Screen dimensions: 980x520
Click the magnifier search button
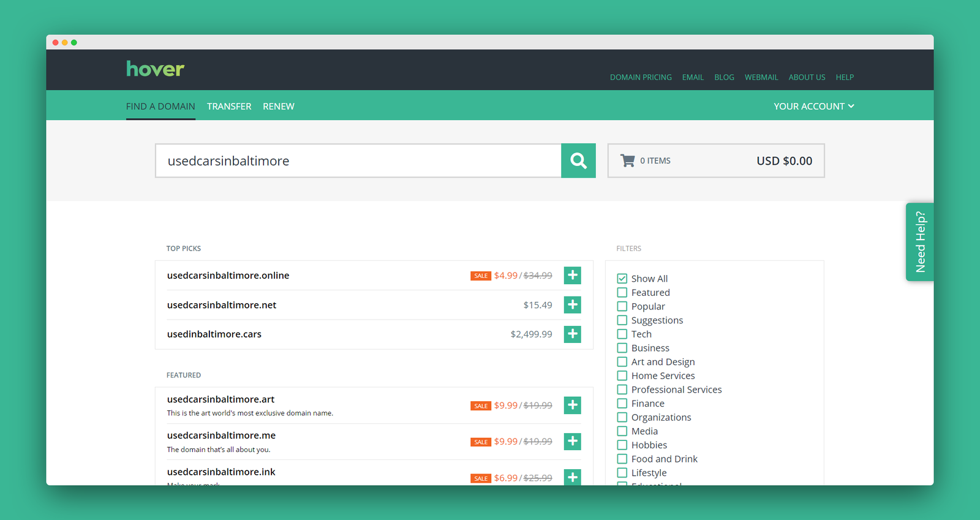coord(578,160)
